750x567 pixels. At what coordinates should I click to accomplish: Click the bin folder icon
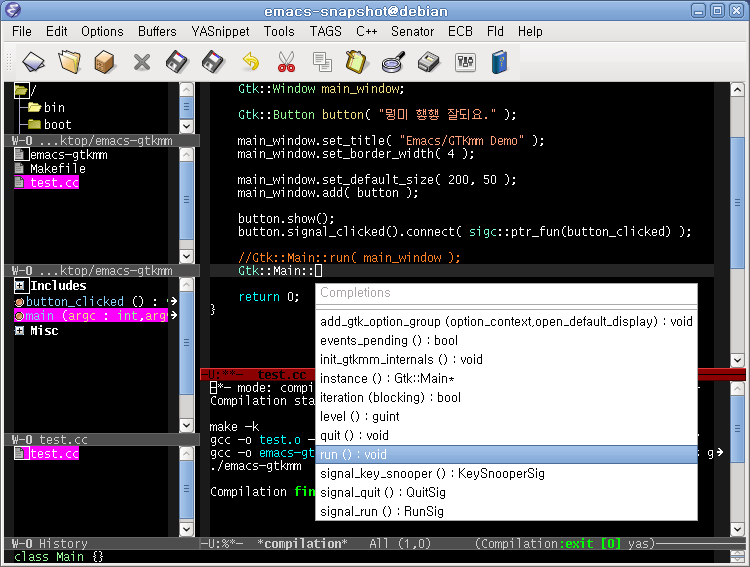click(x=34, y=107)
